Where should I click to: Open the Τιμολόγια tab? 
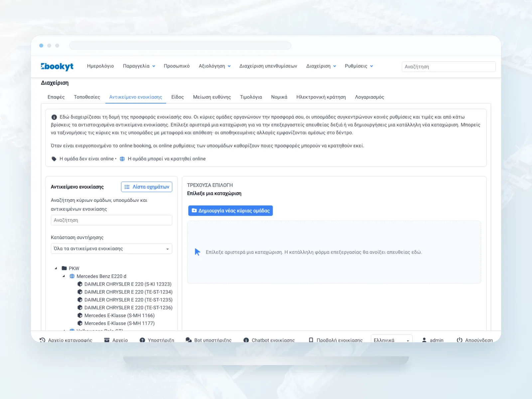tap(251, 97)
